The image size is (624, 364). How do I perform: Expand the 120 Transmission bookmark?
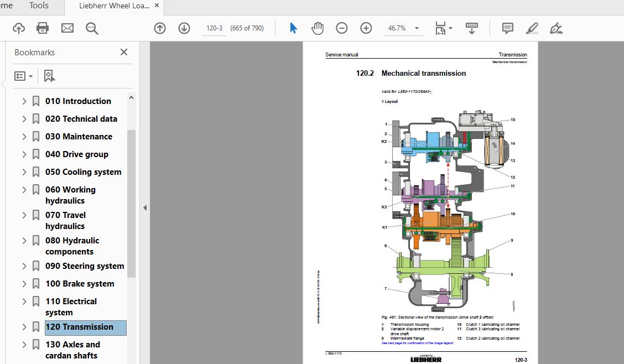24,327
